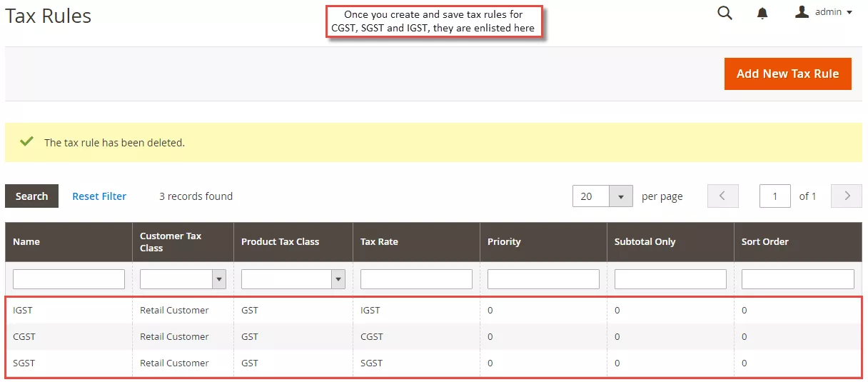Click Add New Tax Rule button

pyautogui.click(x=787, y=74)
